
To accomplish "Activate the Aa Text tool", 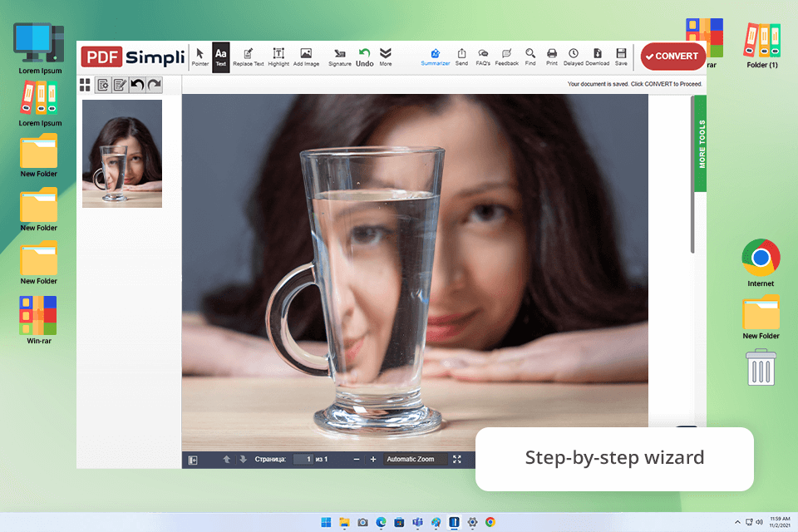I will pos(221,57).
